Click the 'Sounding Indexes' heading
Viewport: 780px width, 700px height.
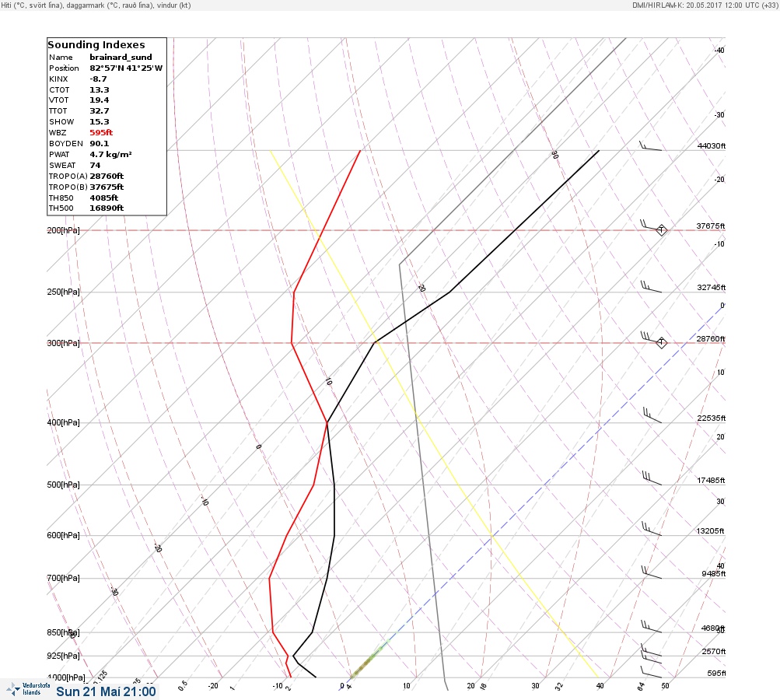click(x=96, y=45)
